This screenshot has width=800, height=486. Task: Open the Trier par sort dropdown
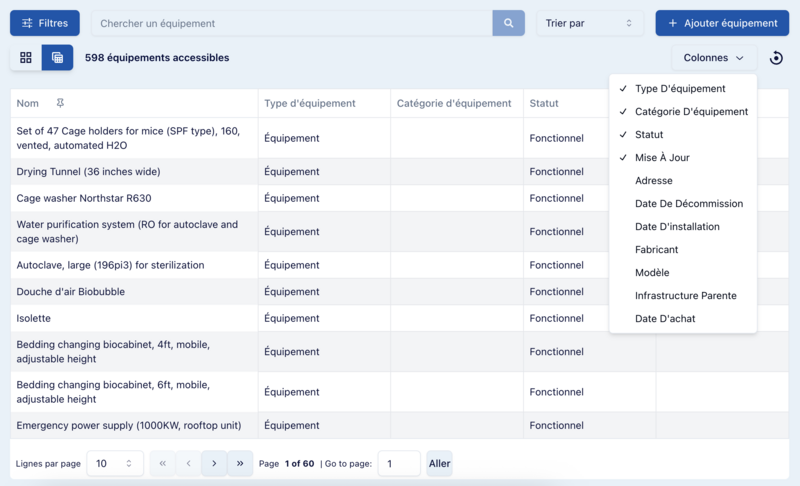pos(589,23)
